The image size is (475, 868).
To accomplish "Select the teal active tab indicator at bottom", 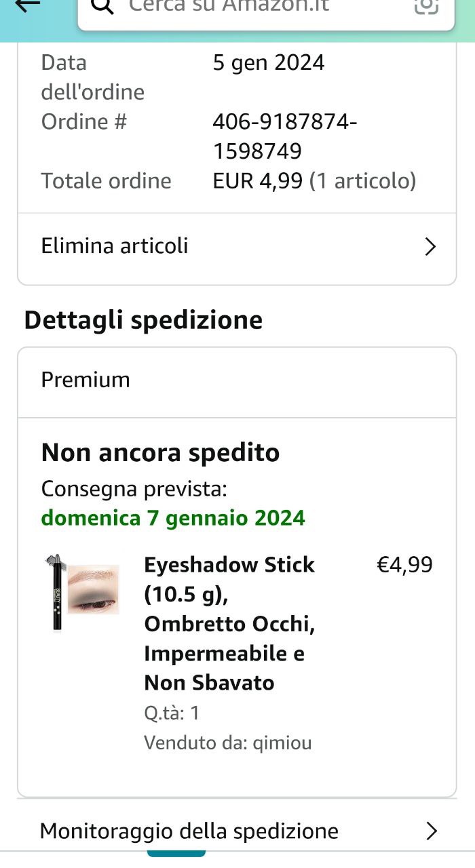I will [176, 853].
